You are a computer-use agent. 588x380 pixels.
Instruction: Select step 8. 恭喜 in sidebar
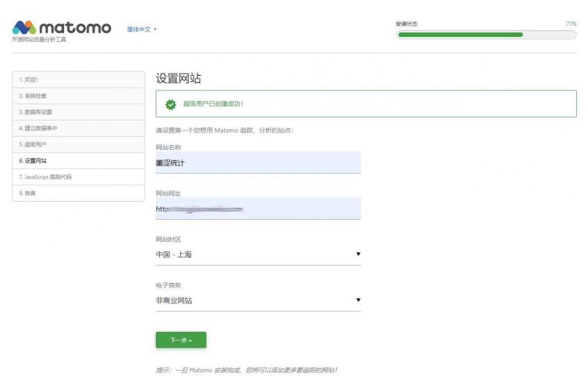(78, 193)
